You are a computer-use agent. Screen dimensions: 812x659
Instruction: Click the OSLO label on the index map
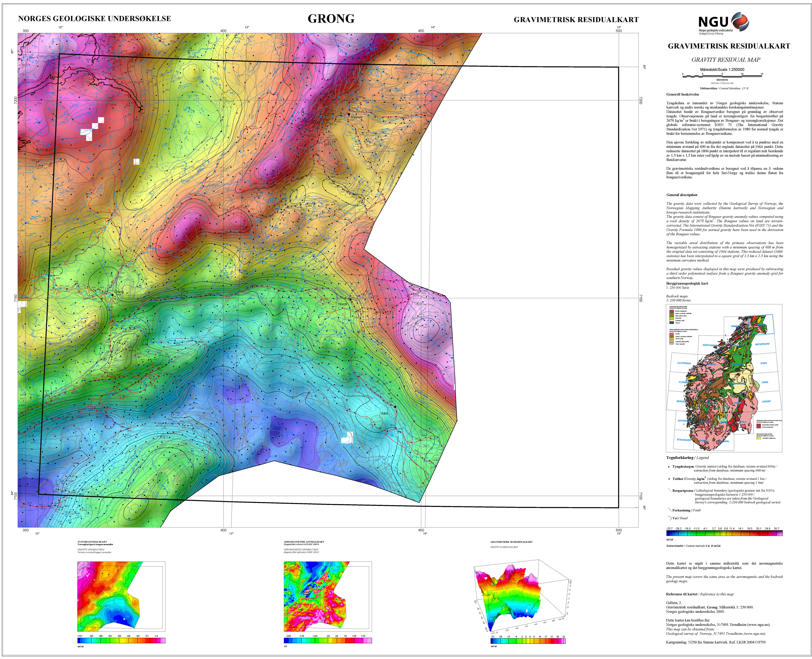pyautogui.click(x=743, y=422)
